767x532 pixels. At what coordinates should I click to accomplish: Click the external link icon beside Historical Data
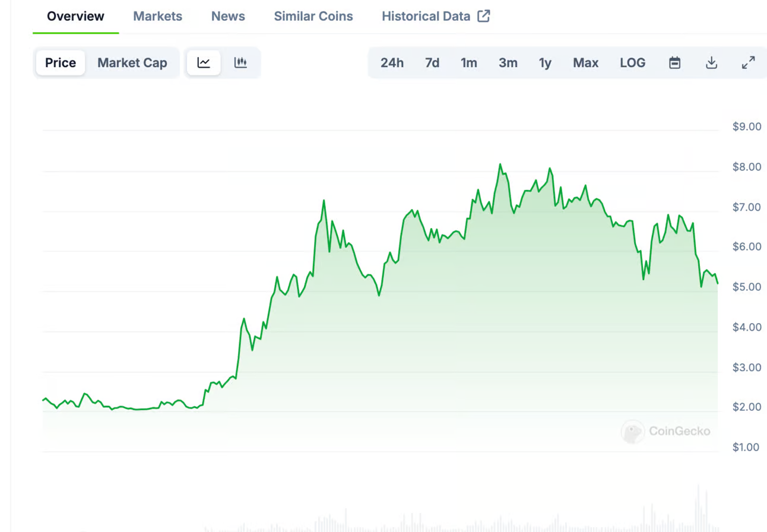tap(484, 16)
